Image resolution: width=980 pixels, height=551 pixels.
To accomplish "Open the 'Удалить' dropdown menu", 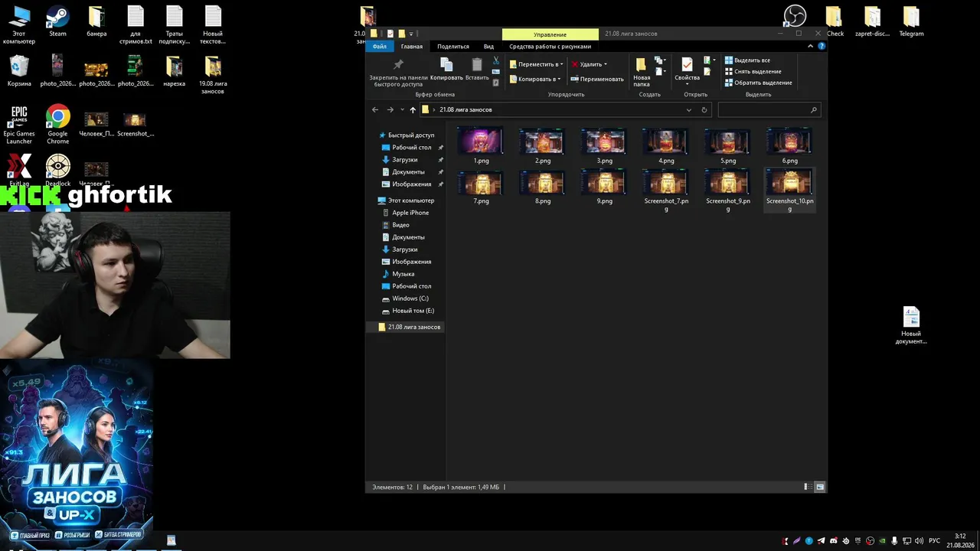I will pos(589,64).
